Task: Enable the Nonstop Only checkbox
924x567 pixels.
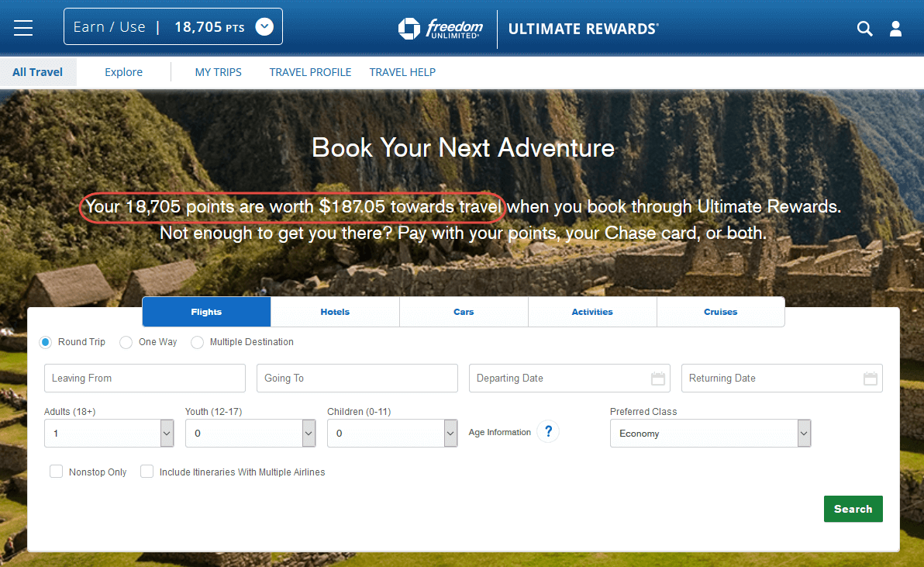Action: point(57,472)
